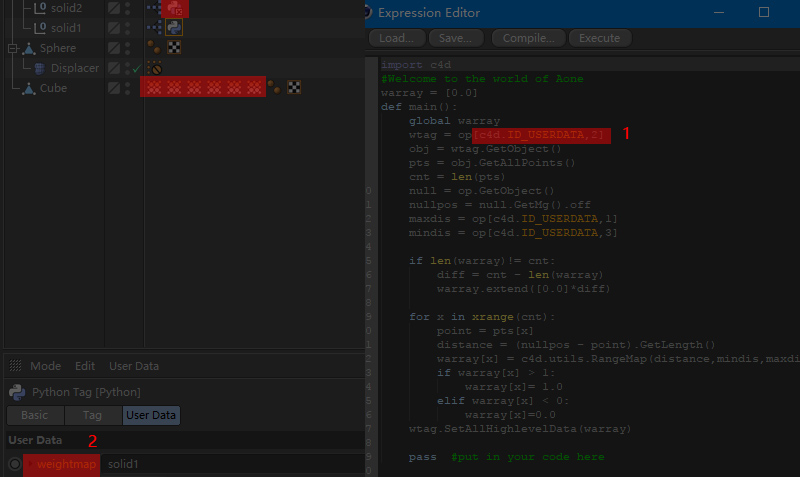Image resolution: width=800 pixels, height=477 pixels.
Task: Click the 'def main():' code line
Action: (419, 107)
